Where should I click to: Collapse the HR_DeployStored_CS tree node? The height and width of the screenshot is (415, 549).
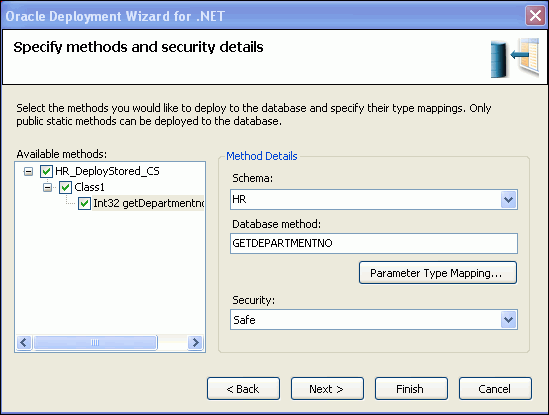28,171
